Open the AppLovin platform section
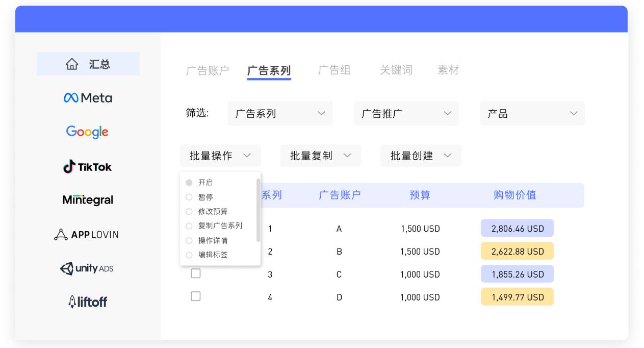The width and height of the screenshot is (644, 348). [x=87, y=234]
